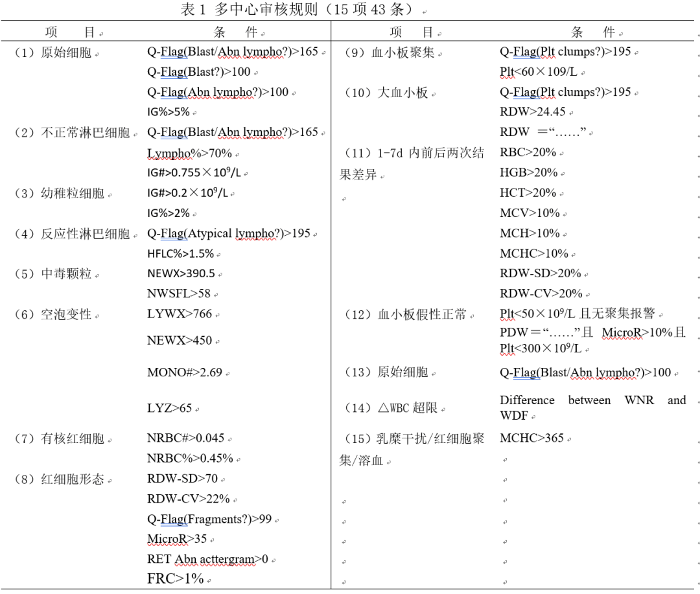Click the (3) 幼稚粒细胞 item
700x594 pixels.
(62, 193)
